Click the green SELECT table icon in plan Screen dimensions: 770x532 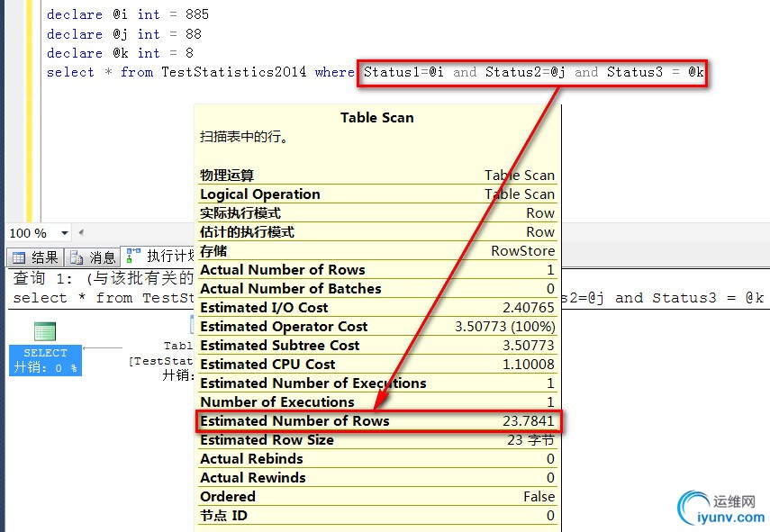coord(45,331)
